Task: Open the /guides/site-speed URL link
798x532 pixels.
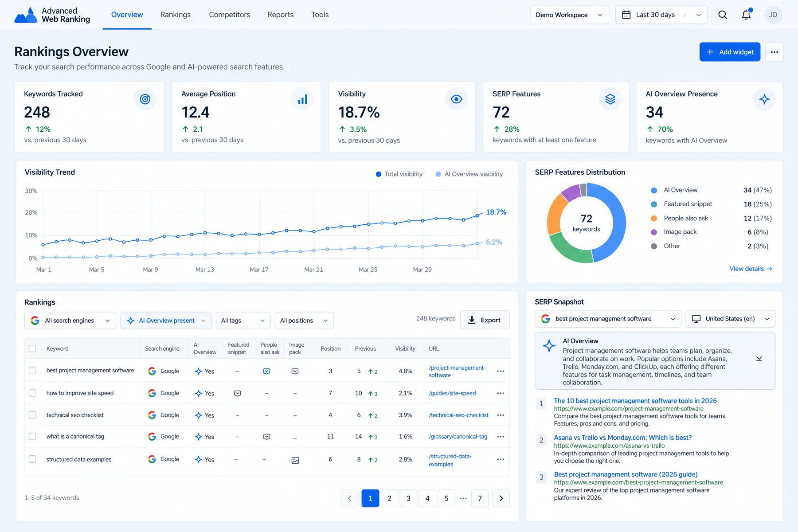Action: 452,393
